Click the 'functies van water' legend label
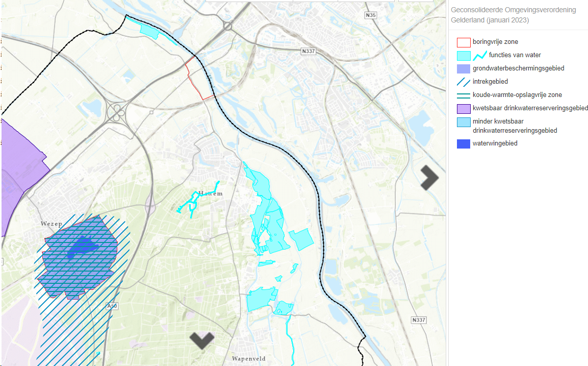The height and width of the screenshot is (366, 588). [x=515, y=55]
